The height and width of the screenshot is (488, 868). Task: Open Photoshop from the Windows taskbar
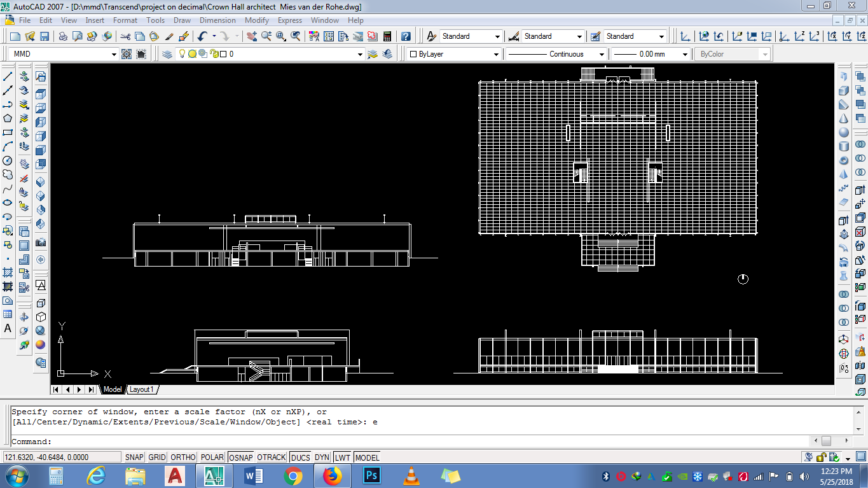click(x=371, y=475)
